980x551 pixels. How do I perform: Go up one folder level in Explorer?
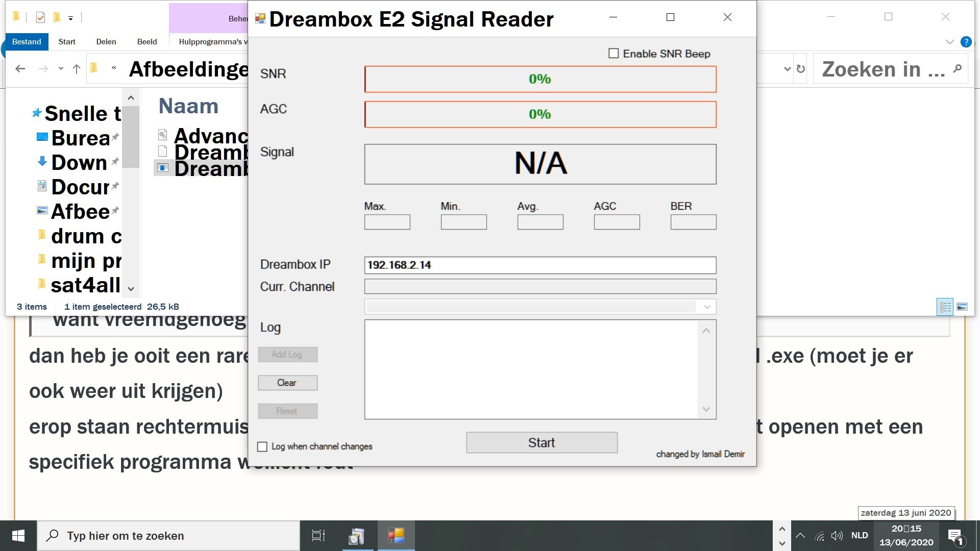point(77,69)
